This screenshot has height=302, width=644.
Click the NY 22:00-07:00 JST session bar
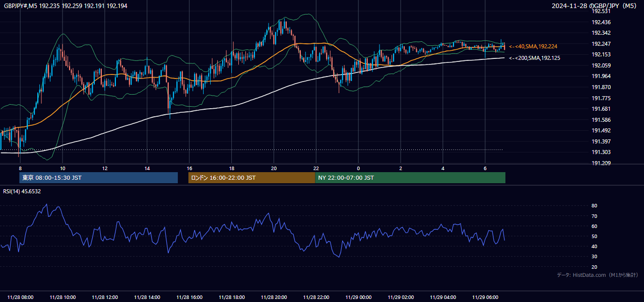click(410, 178)
